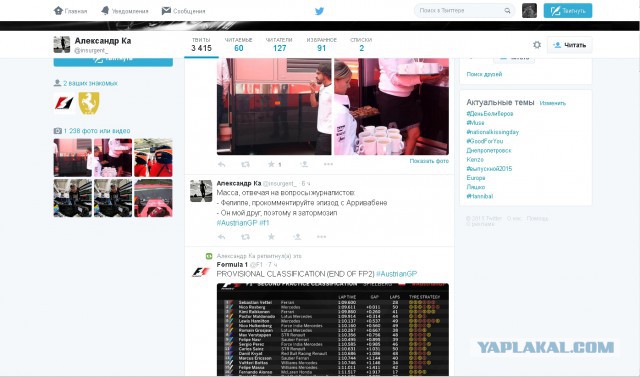Favorite the photo tweet star
Image resolution: width=640 pixels, height=377 pixels.
pyautogui.click(x=271, y=164)
